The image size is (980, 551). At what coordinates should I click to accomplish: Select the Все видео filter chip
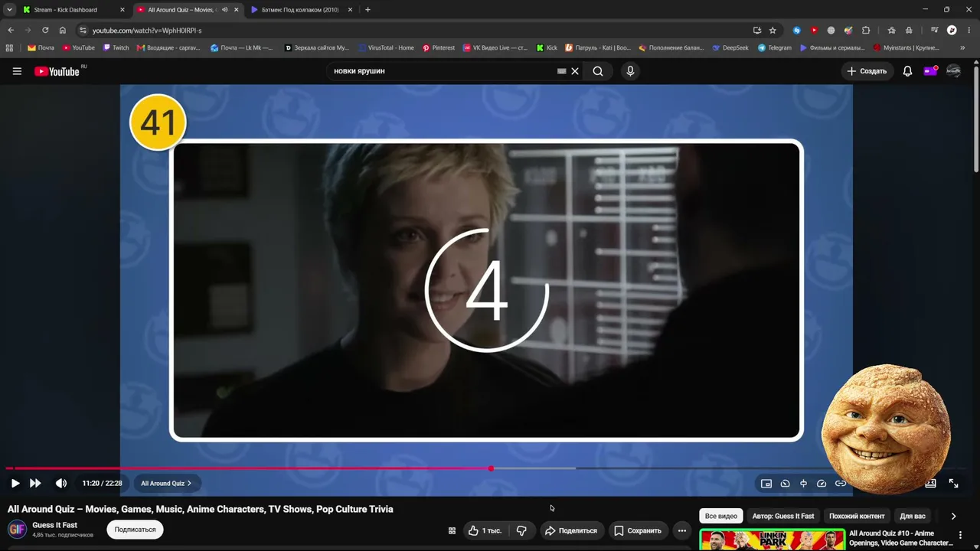pos(721,516)
